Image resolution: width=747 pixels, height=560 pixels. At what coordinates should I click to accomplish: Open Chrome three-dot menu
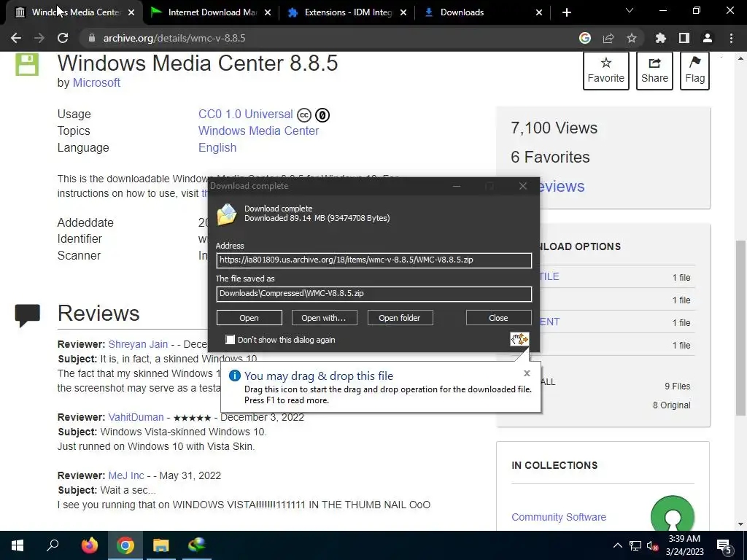tap(731, 38)
